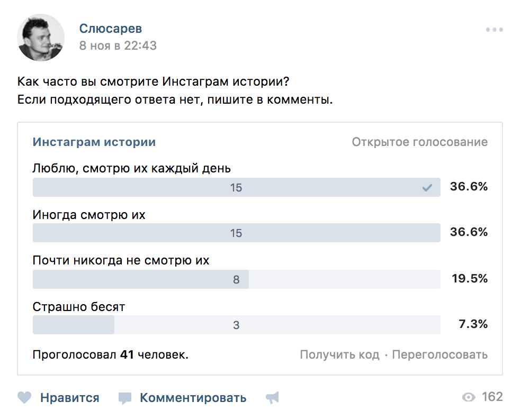Select poll bar Почти никогда не смотрю их
521x420 pixels.
tap(236, 279)
